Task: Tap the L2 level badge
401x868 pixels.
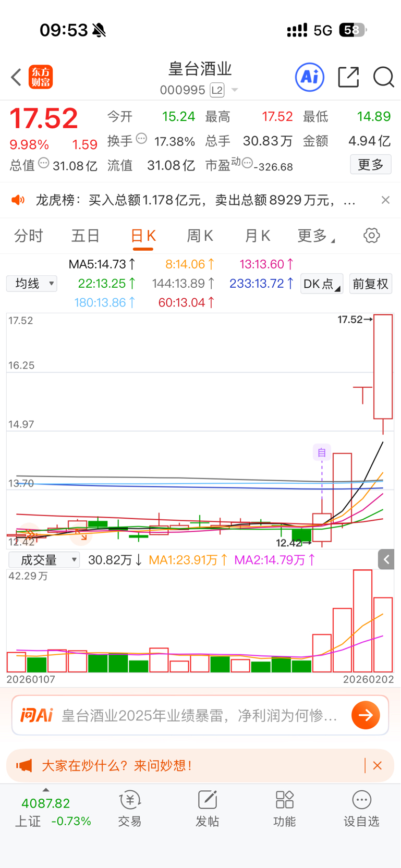Action: coord(217,90)
